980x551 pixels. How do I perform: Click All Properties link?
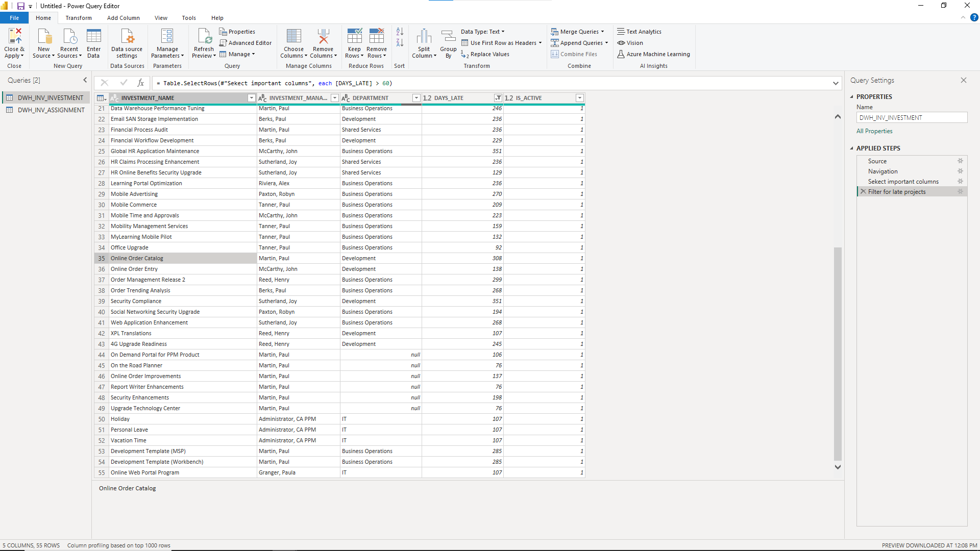point(874,131)
